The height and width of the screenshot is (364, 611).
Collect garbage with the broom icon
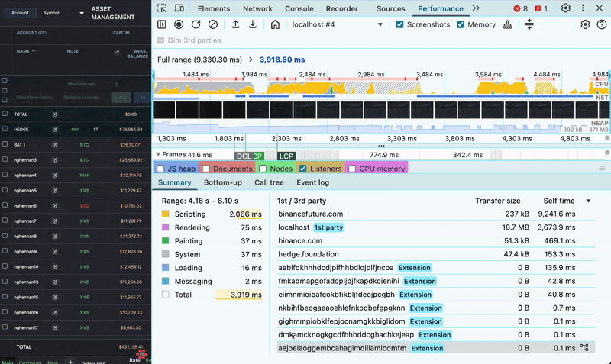[507, 24]
